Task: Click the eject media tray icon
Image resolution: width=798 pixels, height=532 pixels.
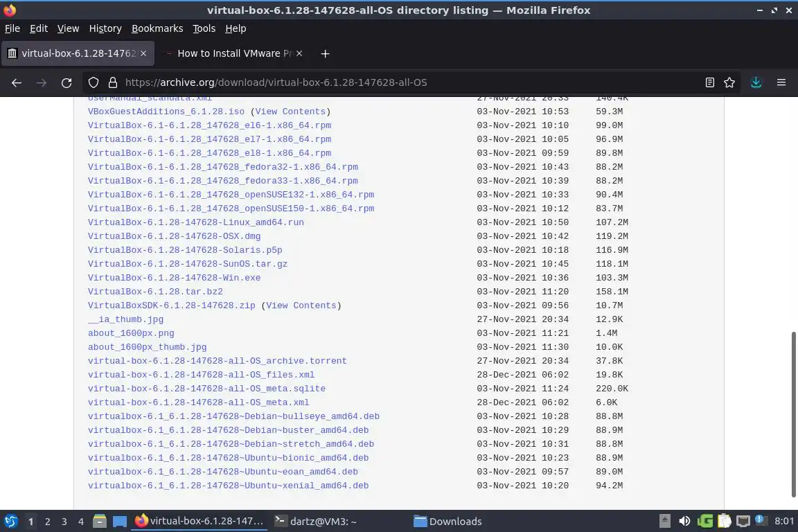Action: pyautogui.click(x=665, y=521)
